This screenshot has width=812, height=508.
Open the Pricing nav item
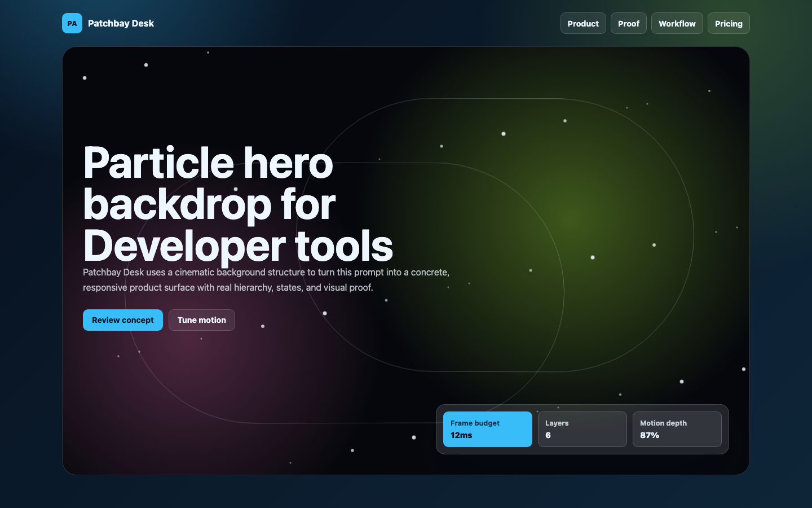pyautogui.click(x=729, y=23)
